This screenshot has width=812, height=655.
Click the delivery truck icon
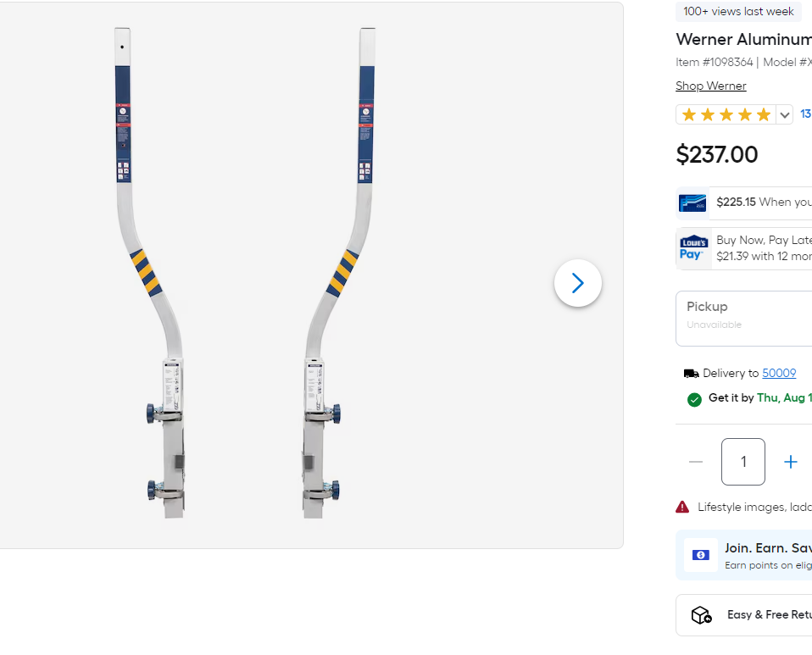692,374
